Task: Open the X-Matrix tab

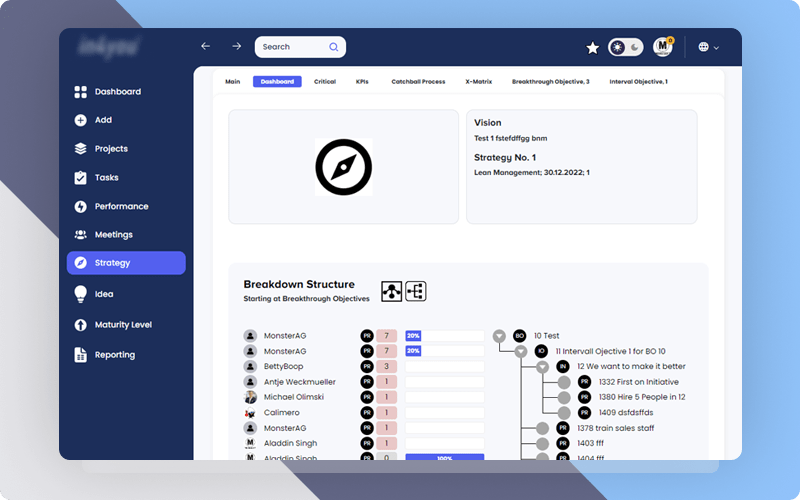Action: tap(479, 82)
